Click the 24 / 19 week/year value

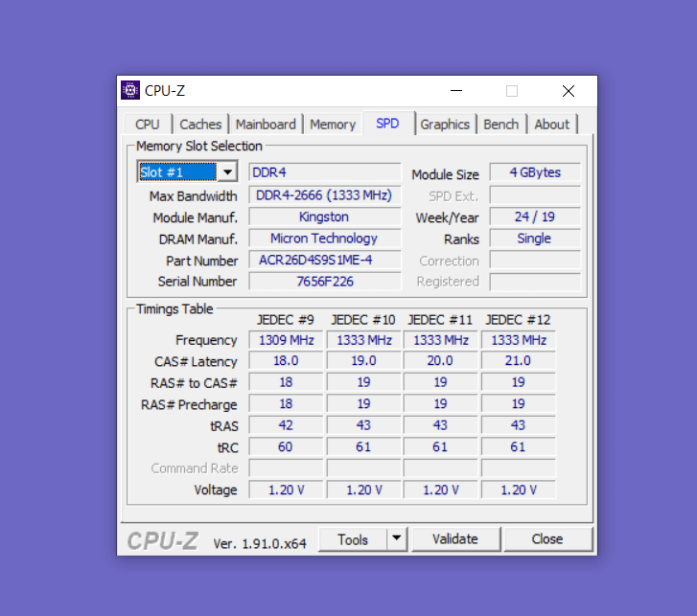pyautogui.click(x=535, y=217)
